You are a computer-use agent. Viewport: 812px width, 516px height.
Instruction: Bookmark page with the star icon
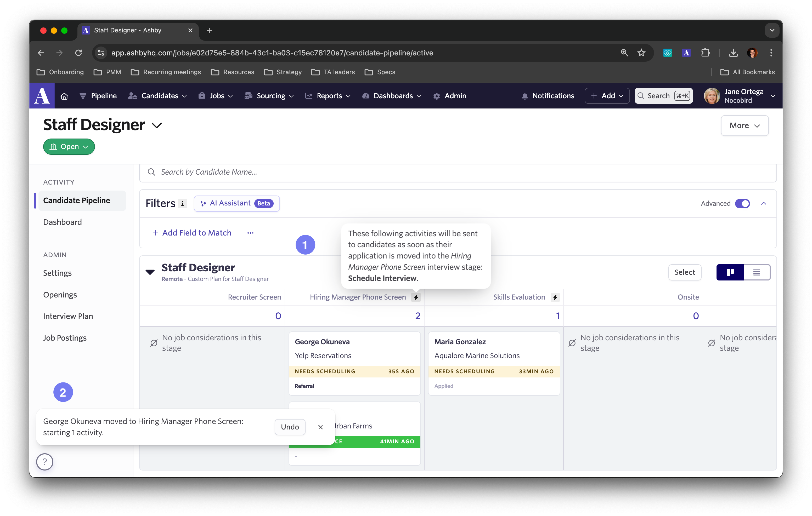coord(641,53)
